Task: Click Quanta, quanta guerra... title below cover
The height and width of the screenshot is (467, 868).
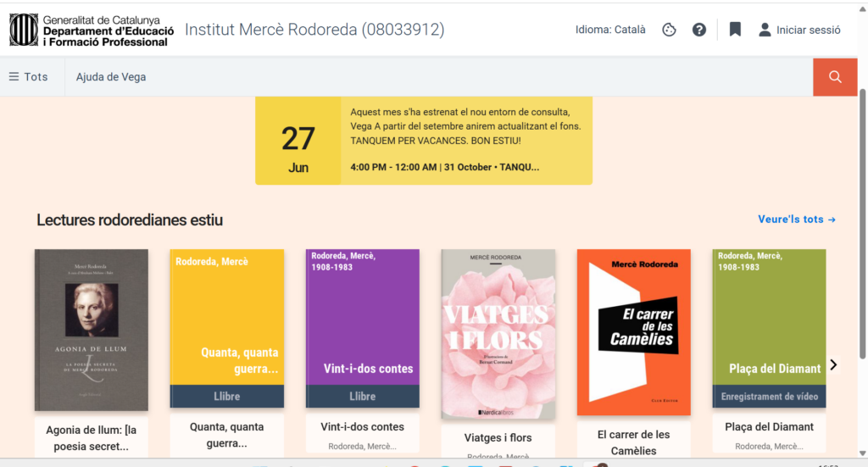Action: point(227,435)
